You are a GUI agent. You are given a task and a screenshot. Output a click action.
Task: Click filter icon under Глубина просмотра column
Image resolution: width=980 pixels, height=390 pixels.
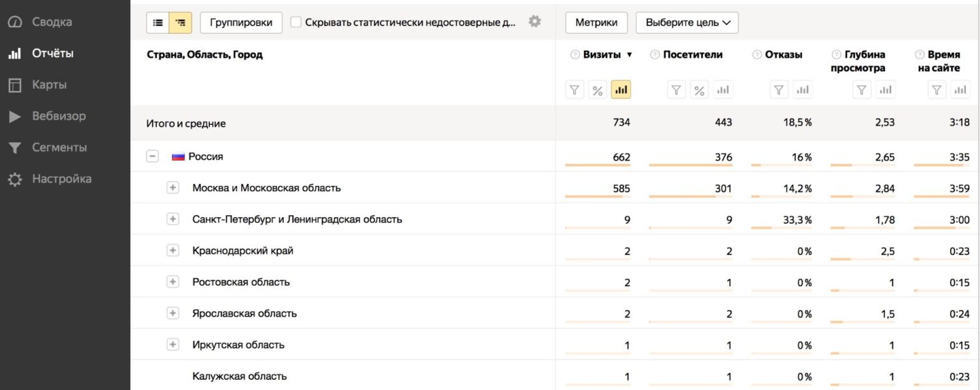[x=862, y=90]
